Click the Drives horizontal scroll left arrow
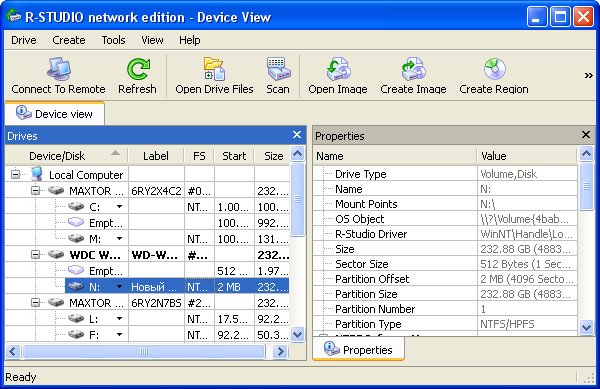This screenshot has width=600, height=389. (13, 351)
